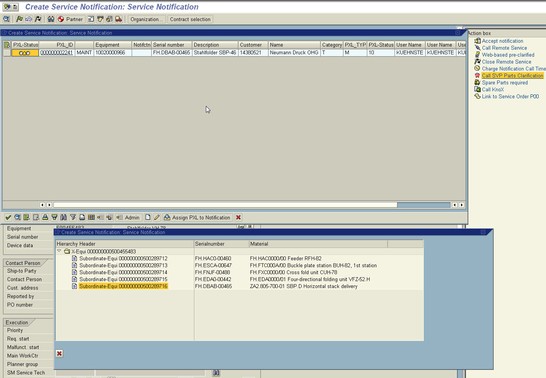Image resolution: width=546 pixels, height=378 pixels.
Task: Click the Contact Person tab header
Action: click(23, 263)
